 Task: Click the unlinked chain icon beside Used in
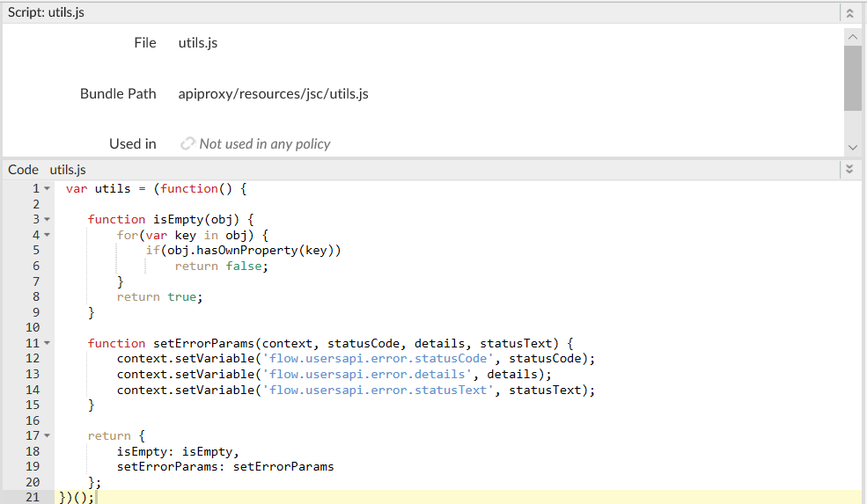pyautogui.click(x=187, y=143)
